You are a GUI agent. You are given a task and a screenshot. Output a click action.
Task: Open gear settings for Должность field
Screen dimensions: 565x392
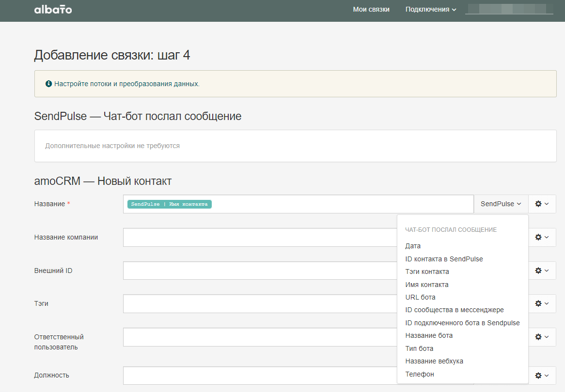[542, 376]
